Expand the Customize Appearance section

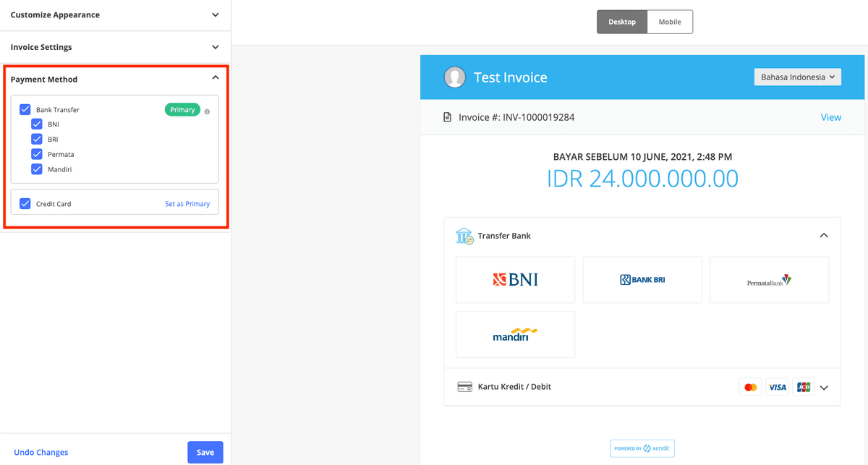coord(115,14)
